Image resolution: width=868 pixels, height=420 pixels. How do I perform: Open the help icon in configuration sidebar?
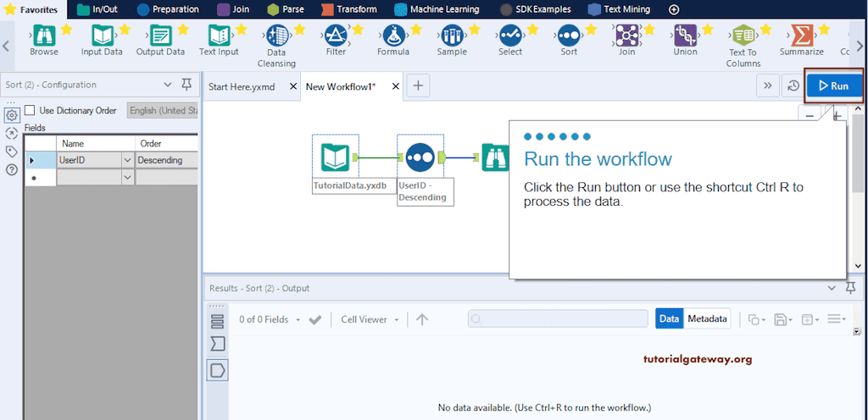click(x=11, y=169)
